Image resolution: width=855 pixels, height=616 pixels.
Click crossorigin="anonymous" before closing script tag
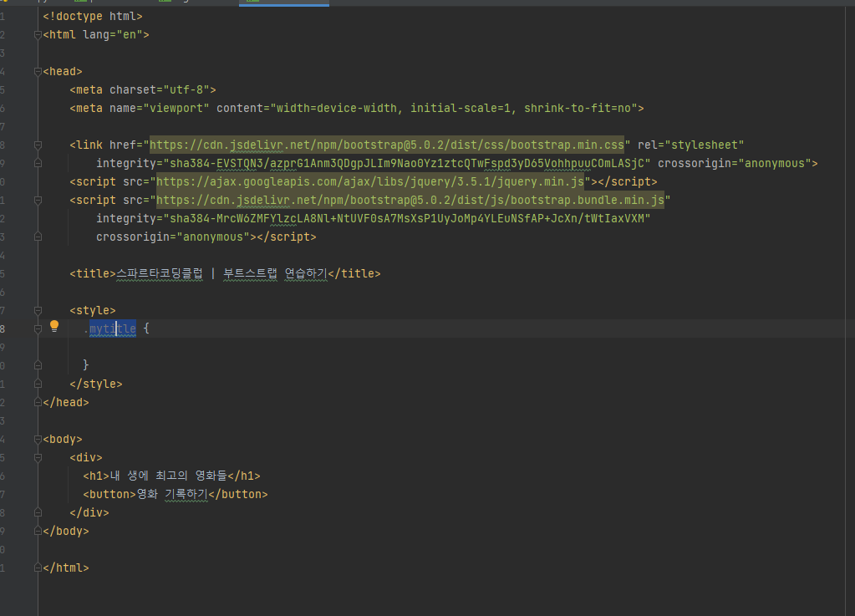pyautogui.click(x=173, y=237)
